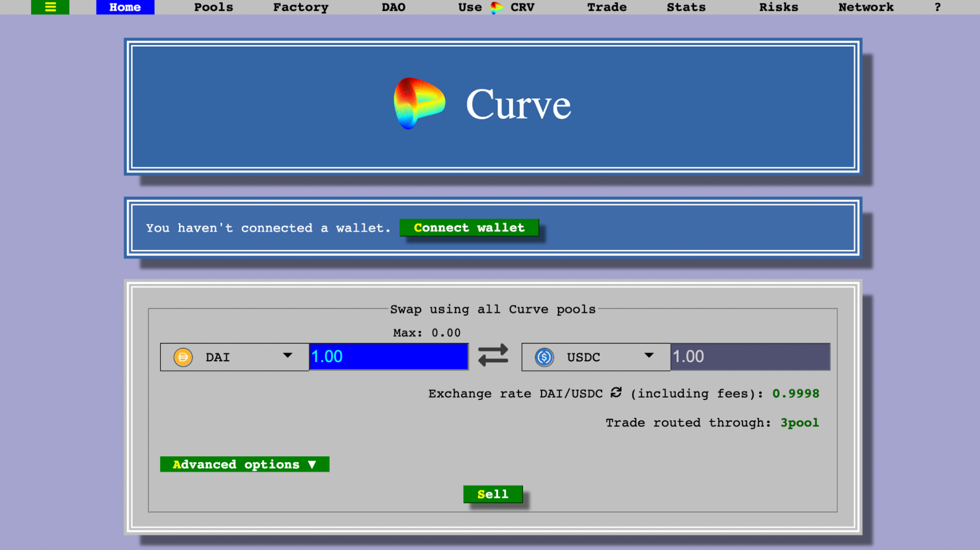Open the green hamburger menu
The width and height of the screenshot is (980, 550).
tap(50, 7)
